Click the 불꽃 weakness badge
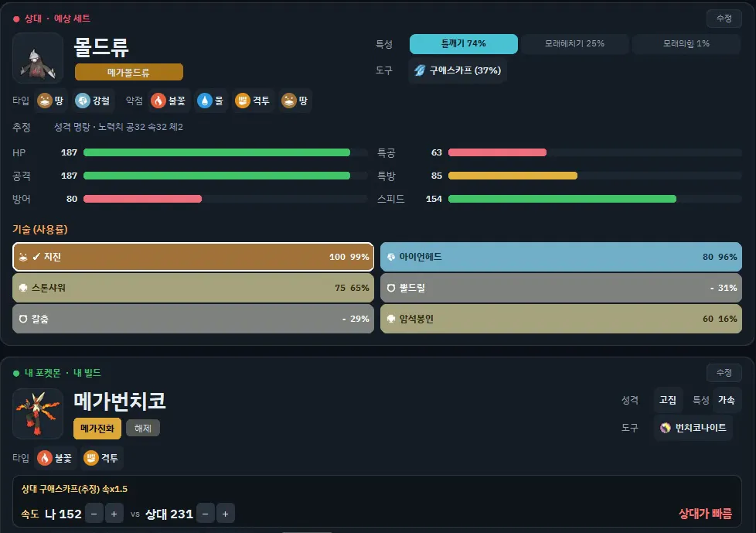 [169, 101]
